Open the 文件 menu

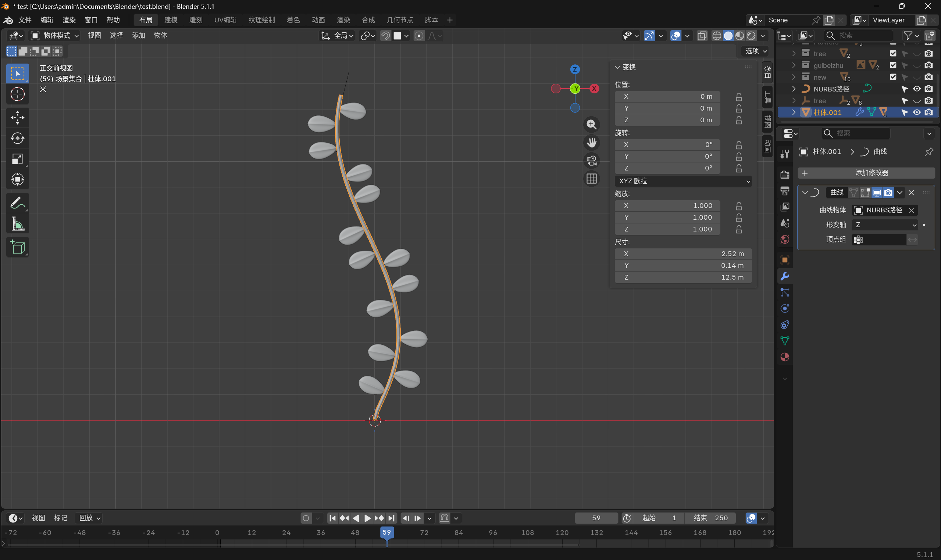(25, 20)
